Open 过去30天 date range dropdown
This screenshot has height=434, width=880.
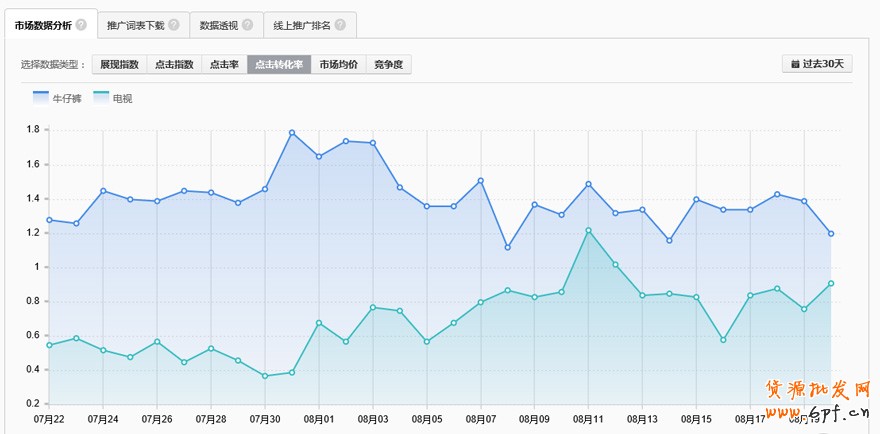[x=817, y=64]
